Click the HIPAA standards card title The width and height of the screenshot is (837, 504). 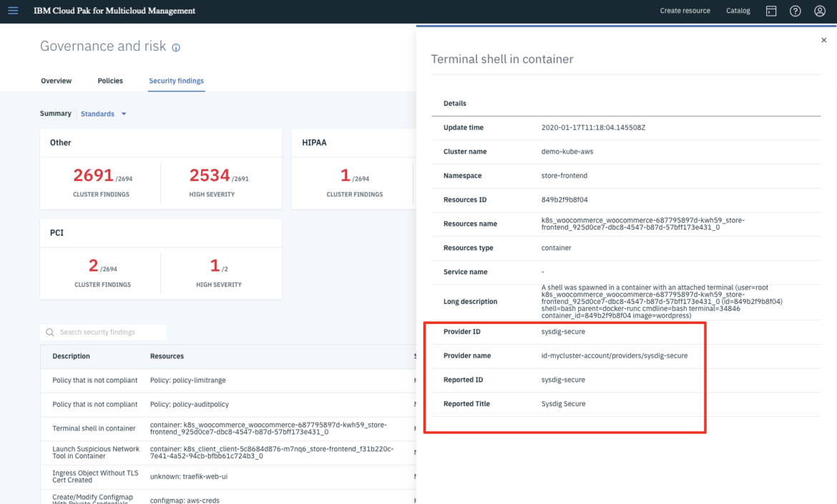[x=314, y=142]
